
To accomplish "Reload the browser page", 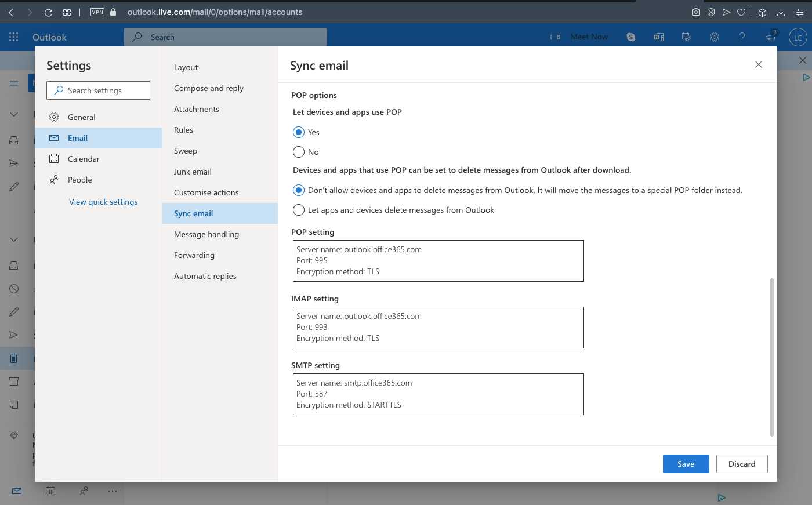I will (48, 12).
